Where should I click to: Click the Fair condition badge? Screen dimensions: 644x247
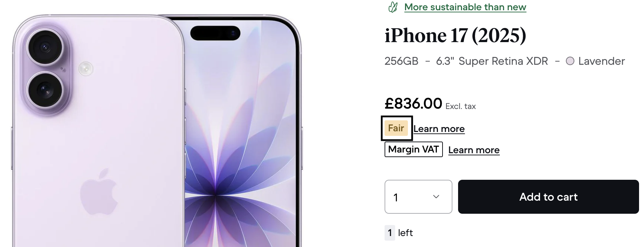(396, 128)
